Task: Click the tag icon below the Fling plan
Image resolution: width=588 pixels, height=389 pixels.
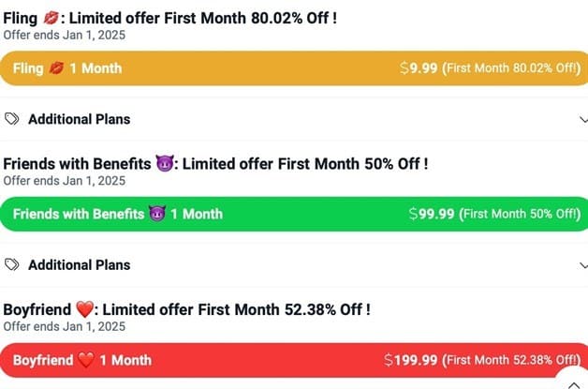Action: click(x=12, y=119)
